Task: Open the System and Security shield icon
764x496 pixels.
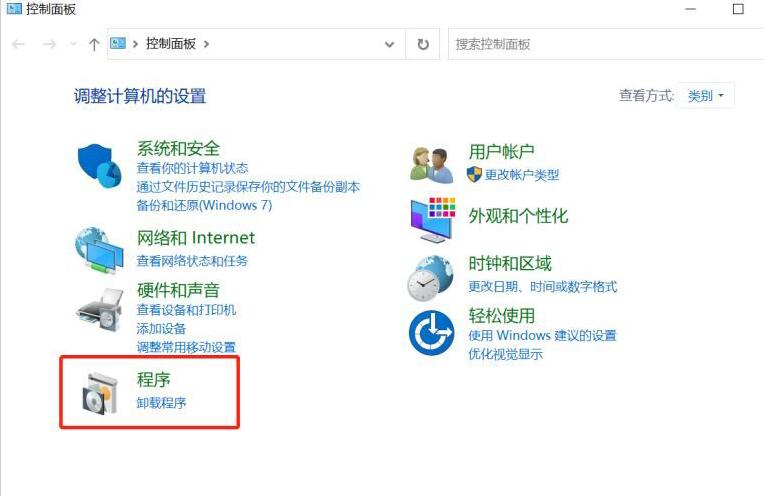Action: (99, 166)
